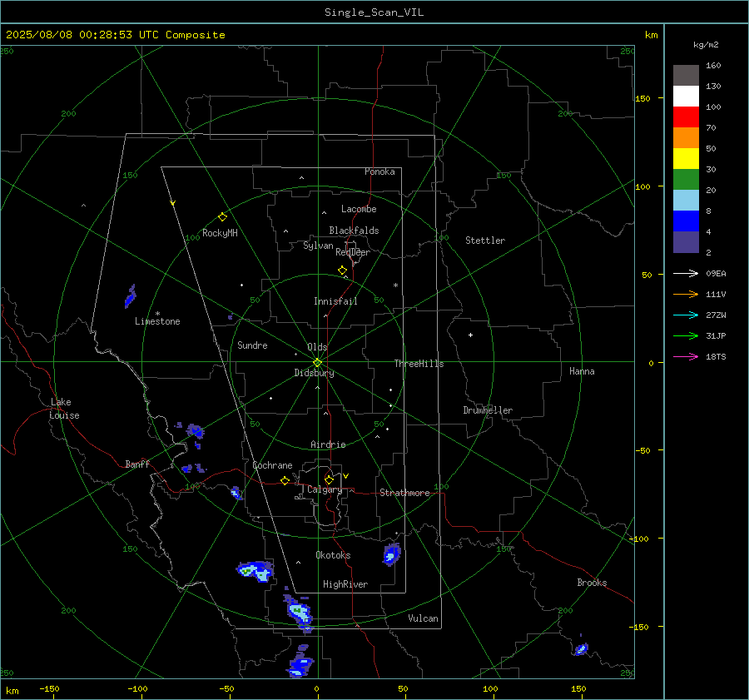Click the Calgary map label
The image size is (749, 700).
[x=325, y=489]
